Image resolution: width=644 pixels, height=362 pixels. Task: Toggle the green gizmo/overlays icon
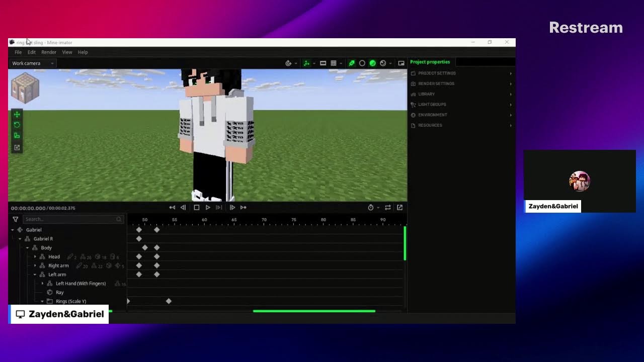point(306,63)
